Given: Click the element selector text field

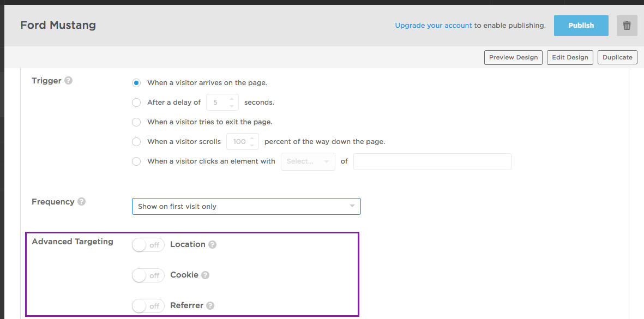Looking at the screenshot, I should click(x=432, y=162).
